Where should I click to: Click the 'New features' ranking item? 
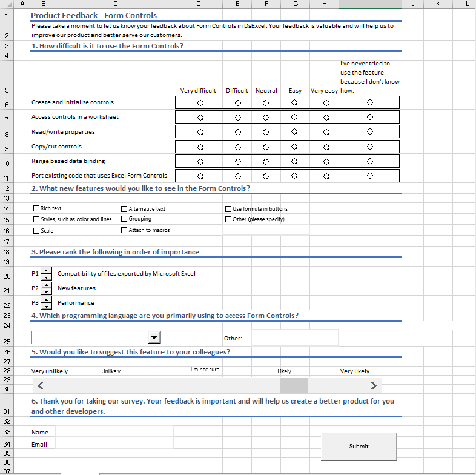click(76, 288)
